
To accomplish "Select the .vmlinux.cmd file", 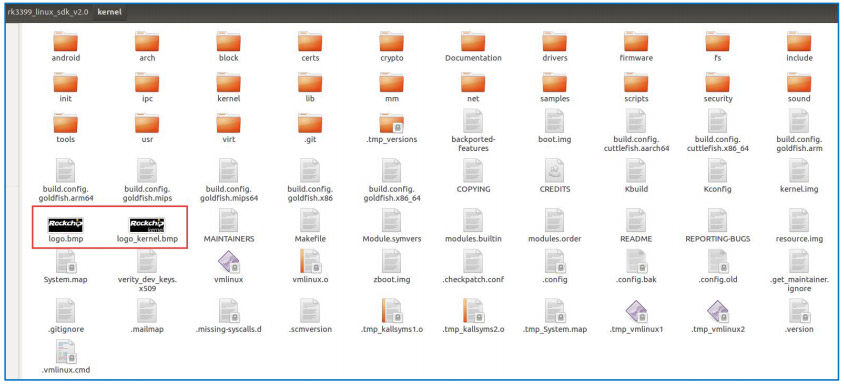I will coord(66,352).
